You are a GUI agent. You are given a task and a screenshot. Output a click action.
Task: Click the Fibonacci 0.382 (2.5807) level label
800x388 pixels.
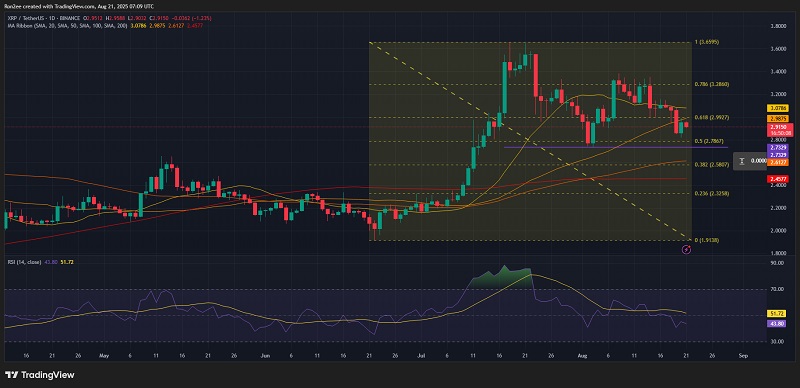point(711,164)
